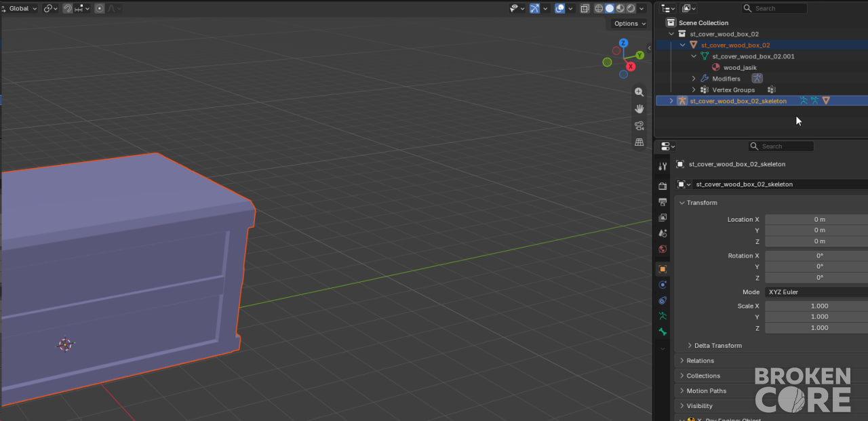The height and width of the screenshot is (421, 868).
Task: Switch to wireframe viewport shading
Action: 599,8
